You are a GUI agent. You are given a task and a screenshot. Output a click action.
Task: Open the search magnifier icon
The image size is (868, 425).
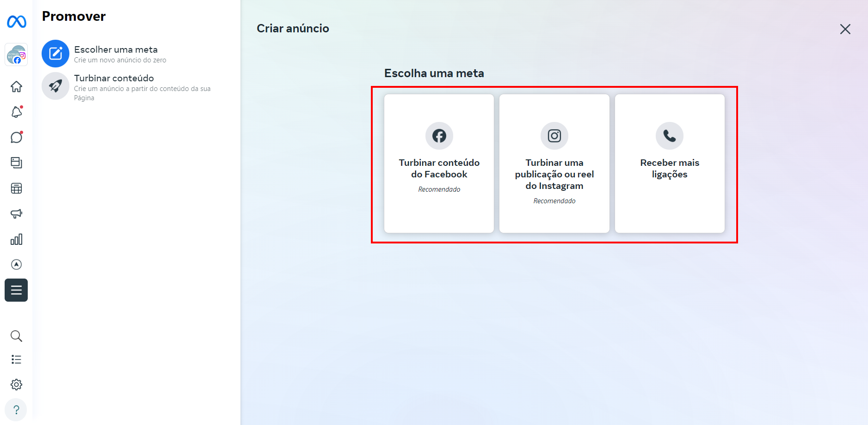16,336
